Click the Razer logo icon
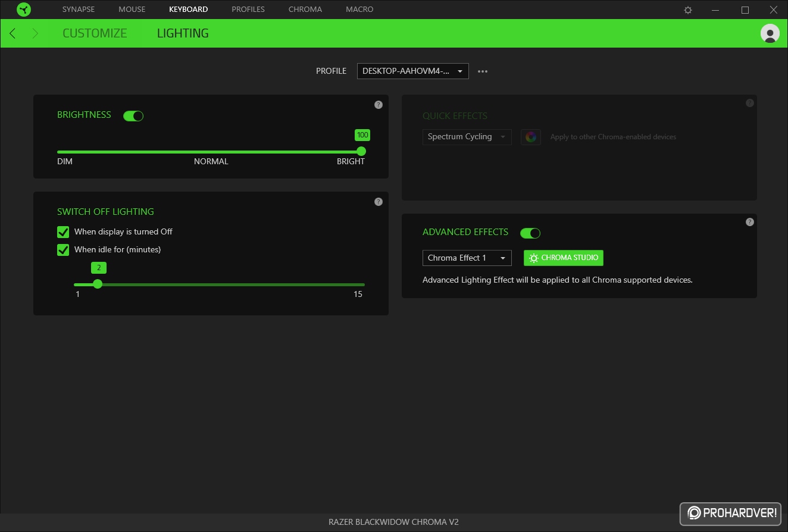 pyautogui.click(x=24, y=10)
